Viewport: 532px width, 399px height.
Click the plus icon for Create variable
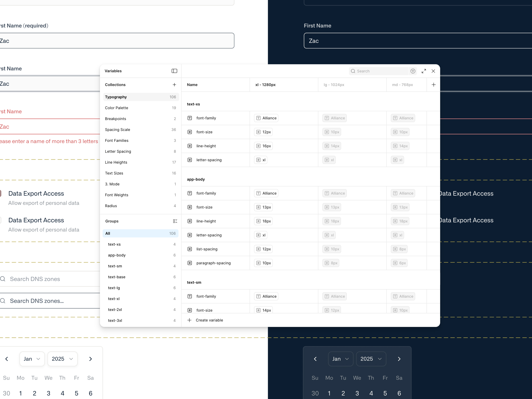pos(190,320)
